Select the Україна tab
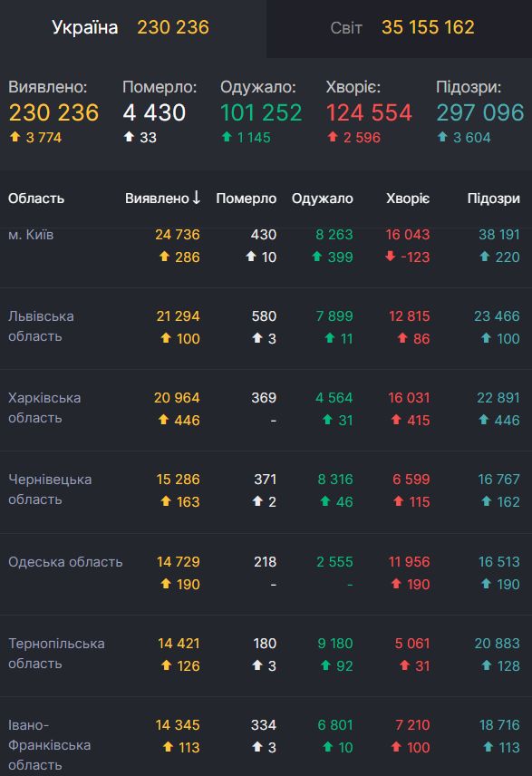Screen dimensions: 532x776 tap(86, 27)
